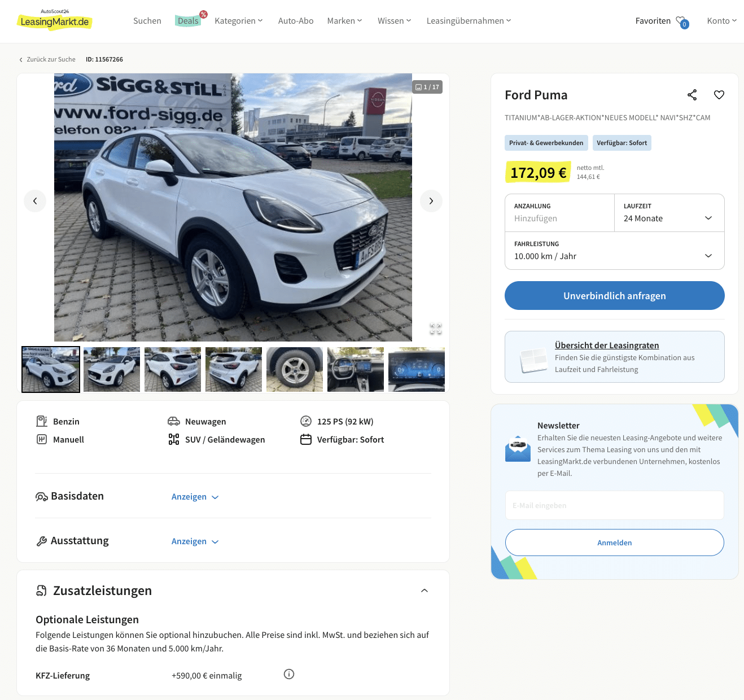Click the Manuell gearbox icon
This screenshot has width=744, height=700.
(x=42, y=439)
